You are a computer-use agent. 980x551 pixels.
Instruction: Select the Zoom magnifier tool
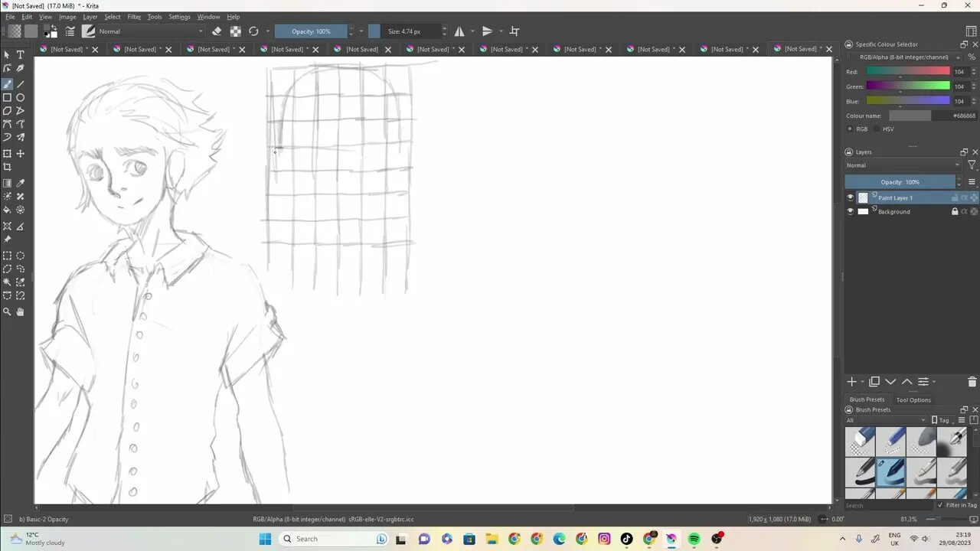(x=8, y=311)
